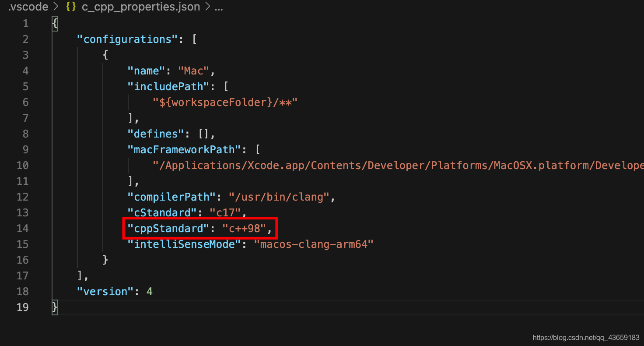This screenshot has height=346, width=644.
Task: Click the "version" key
Action: [105, 291]
